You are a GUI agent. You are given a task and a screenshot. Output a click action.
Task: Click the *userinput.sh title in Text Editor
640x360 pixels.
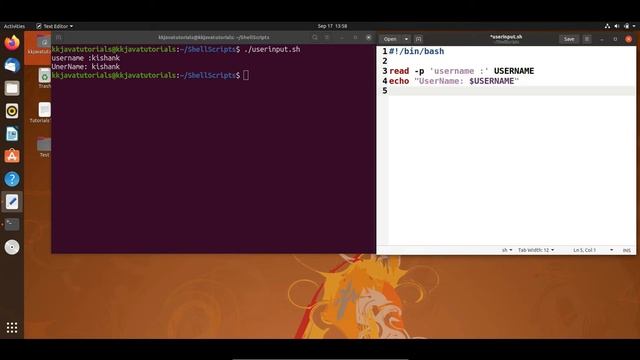pyautogui.click(x=506, y=37)
